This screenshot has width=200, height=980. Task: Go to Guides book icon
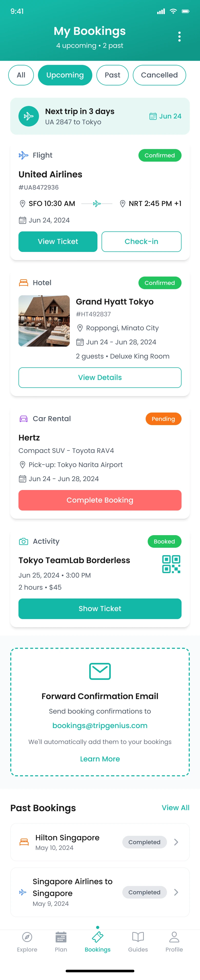[138, 937]
